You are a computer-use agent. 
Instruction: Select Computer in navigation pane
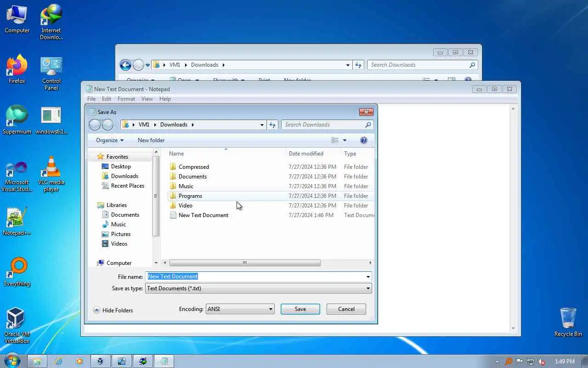click(x=119, y=263)
